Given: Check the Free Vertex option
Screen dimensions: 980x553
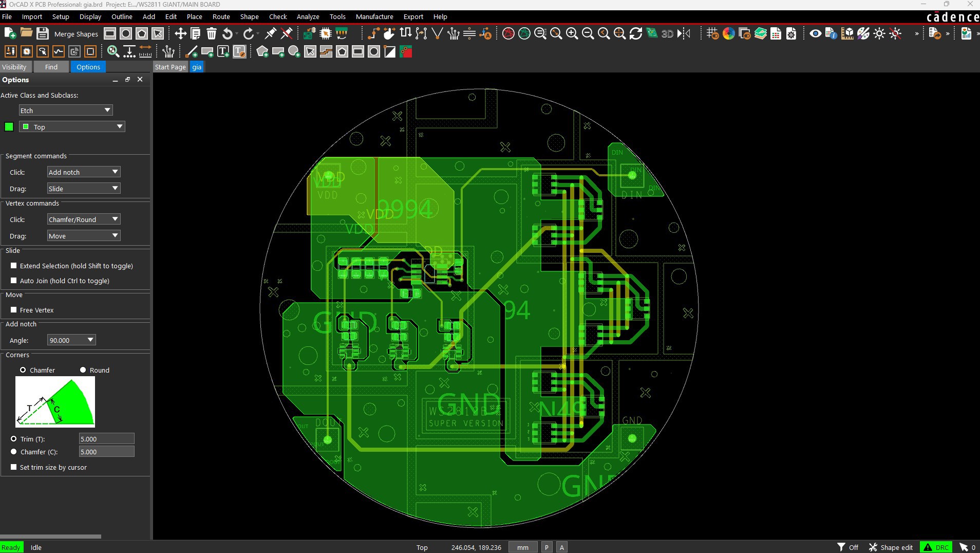Looking at the screenshot, I should tap(14, 310).
